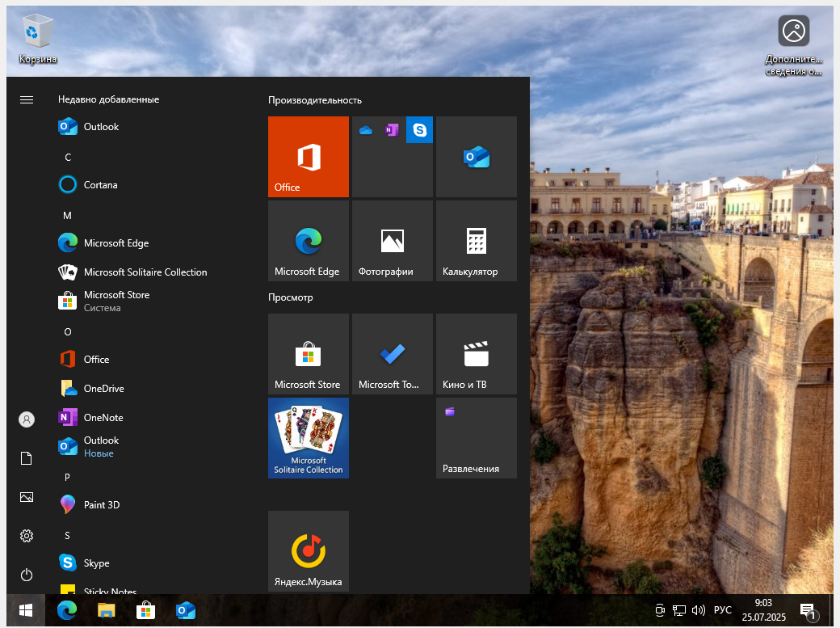This screenshot has height=628, width=840.
Task: Switch input language via РУС indicator
Action: 722,610
